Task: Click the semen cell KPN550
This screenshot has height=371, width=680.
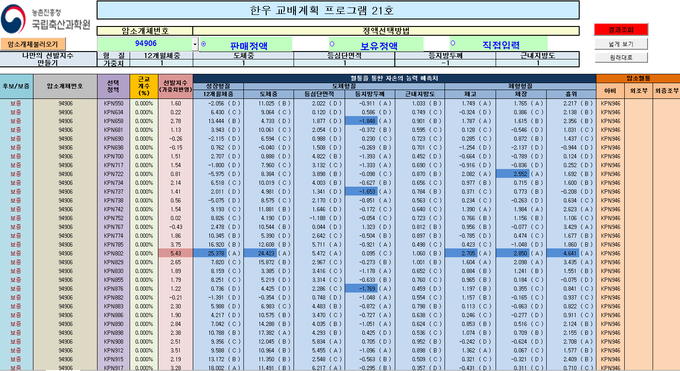Action: point(114,104)
